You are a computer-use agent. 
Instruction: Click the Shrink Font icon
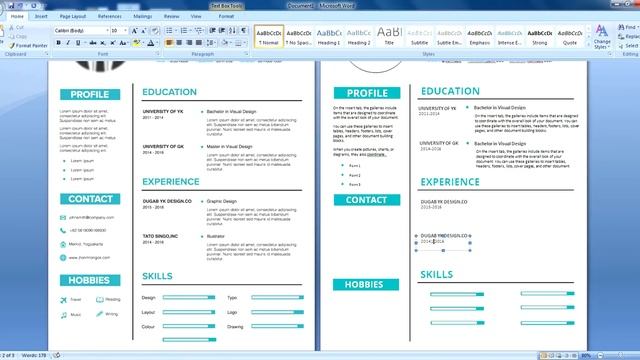tap(144, 31)
